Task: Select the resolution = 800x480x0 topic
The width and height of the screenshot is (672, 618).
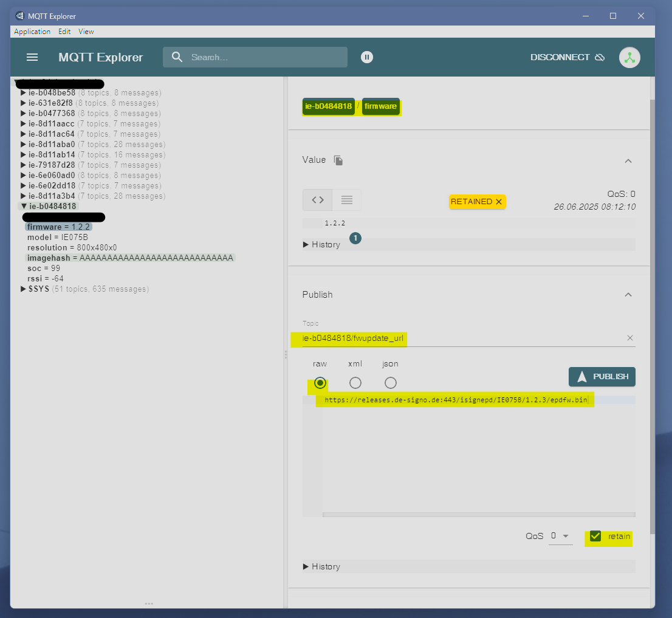Action: tap(72, 248)
